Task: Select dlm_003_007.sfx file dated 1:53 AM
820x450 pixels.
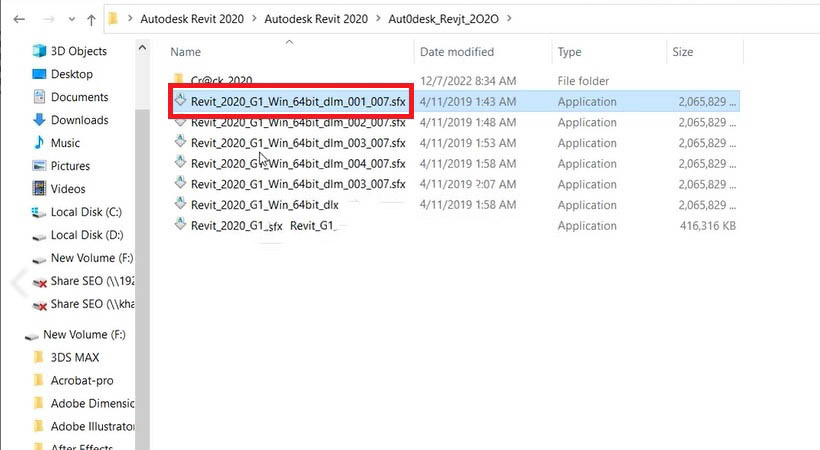Action: click(x=298, y=143)
